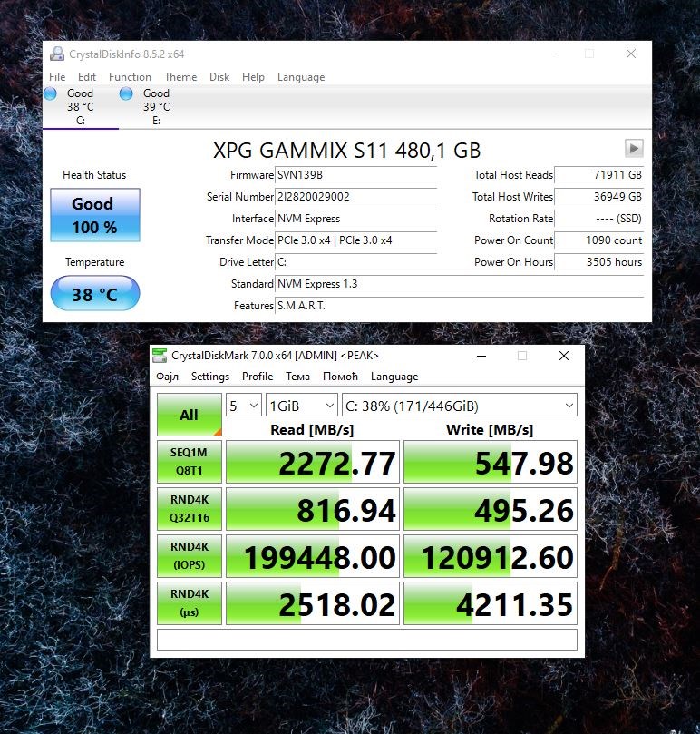Click the Interface field NVM Express
The width and height of the screenshot is (700, 734).
[x=355, y=219]
